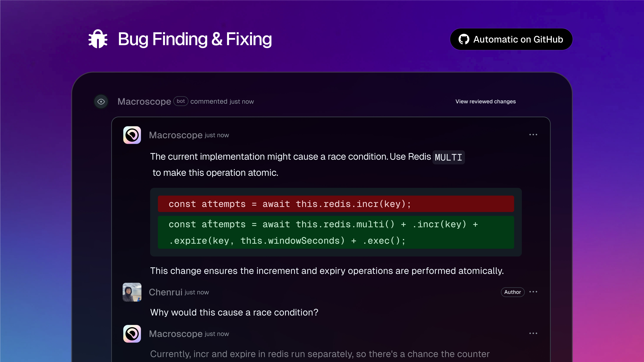This screenshot has width=644, height=362.
Task: Click the eye icon beside Macroscope's review
Action: [x=101, y=101]
